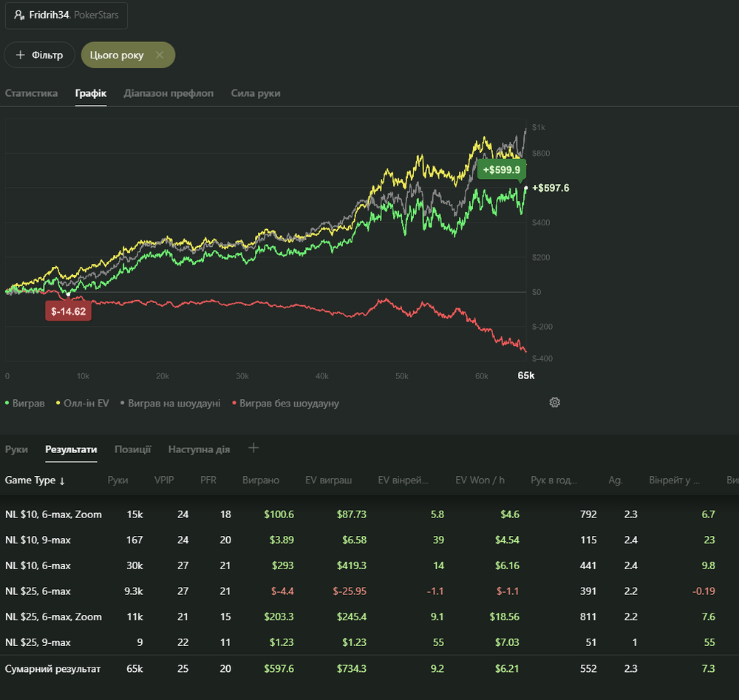Click the plus icon in Фільтр button
739x700 pixels.
pyautogui.click(x=21, y=55)
